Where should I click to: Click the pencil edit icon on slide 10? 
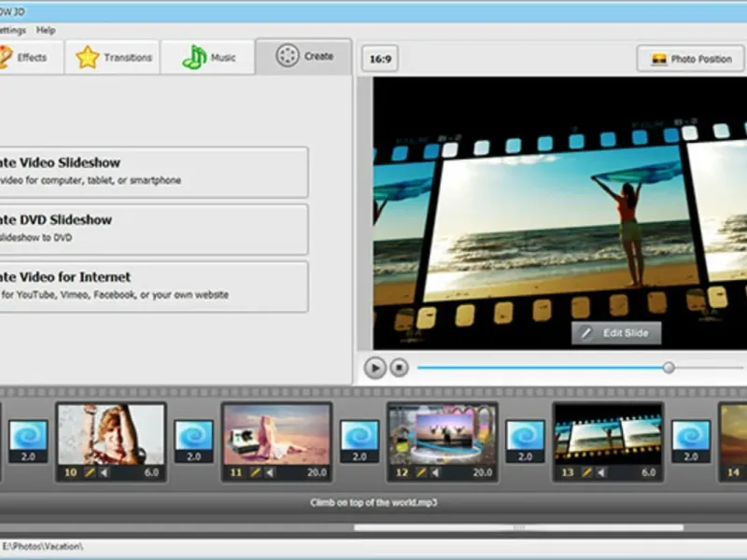tap(89, 472)
